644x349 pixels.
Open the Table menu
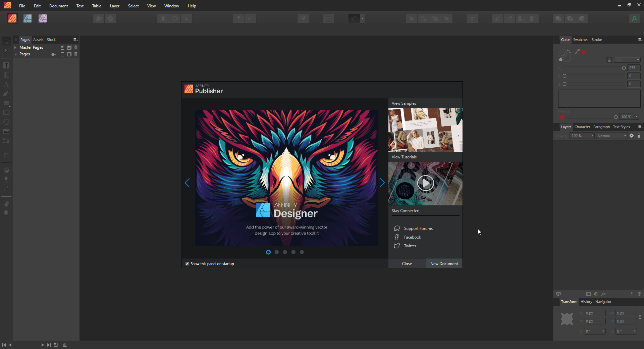click(x=97, y=6)
